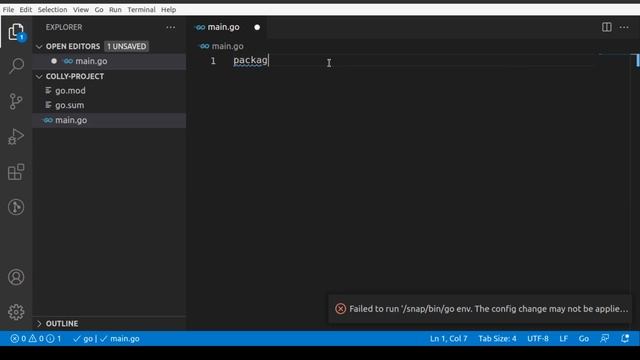Viewport: 640px width, 360px height.
Task: Open editor more actions ellipsis
Action: (624, 27)
